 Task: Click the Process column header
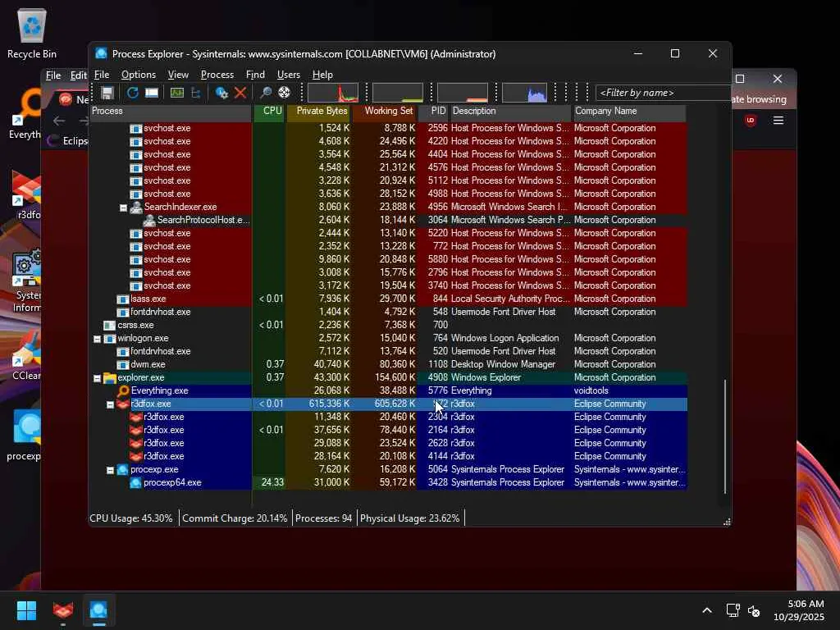171,111
